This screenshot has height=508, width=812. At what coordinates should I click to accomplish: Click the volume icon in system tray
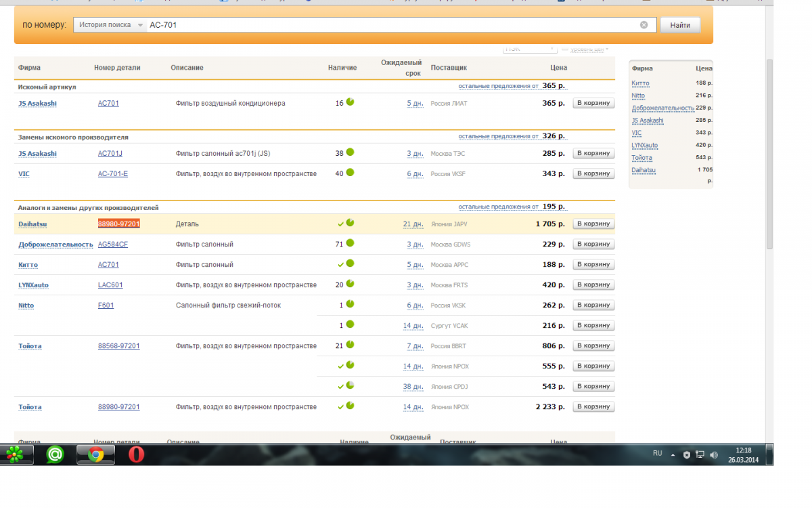click(714, 454)
